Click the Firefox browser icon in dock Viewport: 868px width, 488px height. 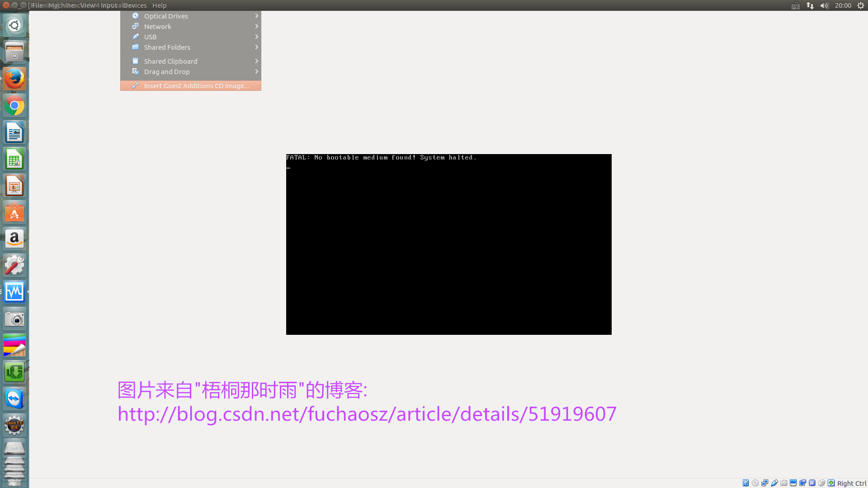[15, 78]
